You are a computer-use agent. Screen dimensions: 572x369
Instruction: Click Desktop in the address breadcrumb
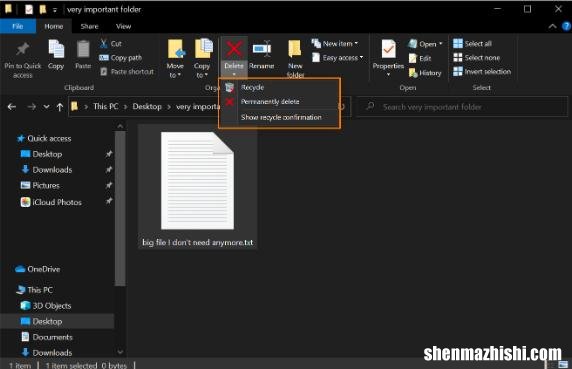(147, 106)
